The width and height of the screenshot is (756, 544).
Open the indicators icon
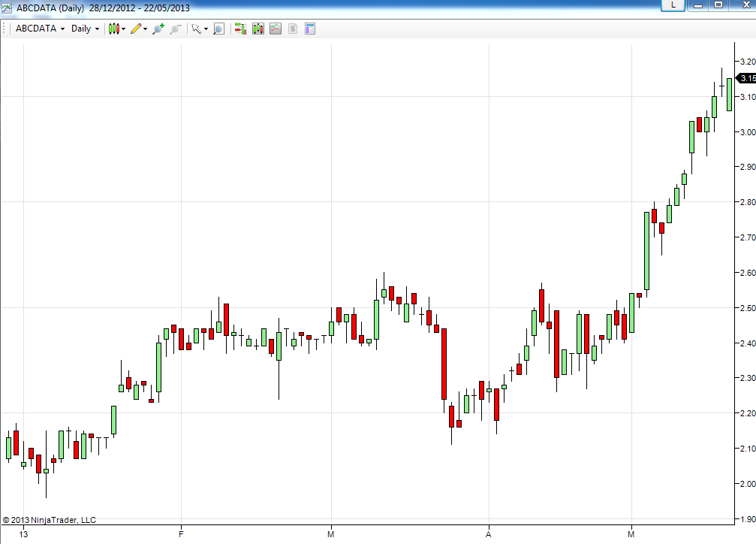pos(276,29)
